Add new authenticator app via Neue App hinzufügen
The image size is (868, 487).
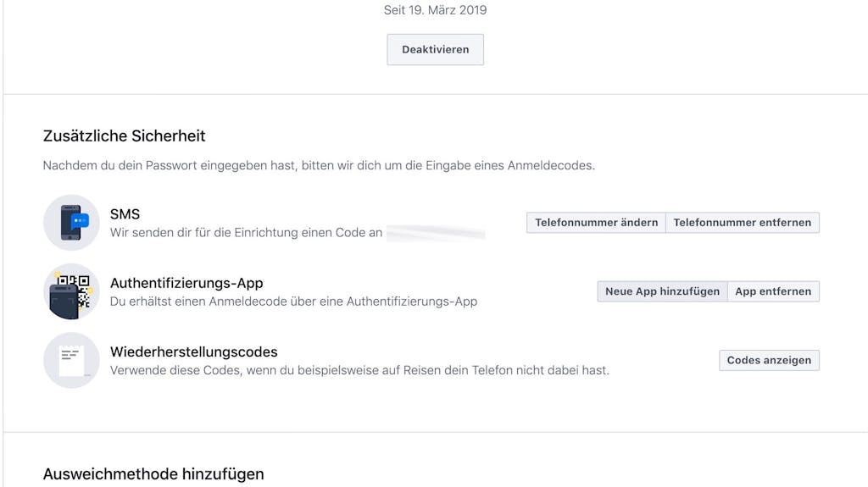tap(663, 291)
